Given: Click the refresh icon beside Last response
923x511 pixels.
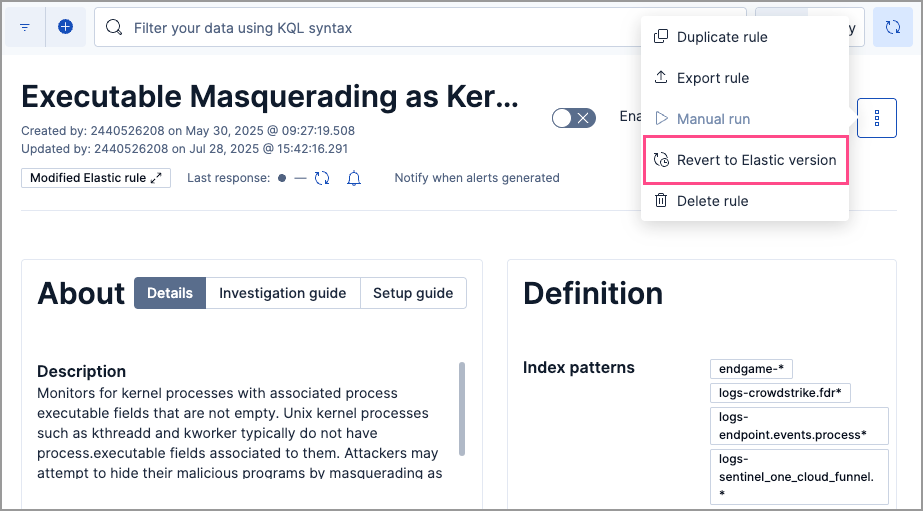Looking at the screenshot, I should point(322,178).
